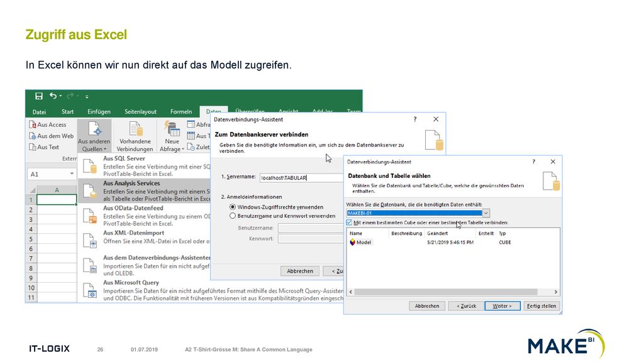The width and height of the screenshot is (644, 362).
Task: Click the CUBE type cell
Action: pos(505,242)
